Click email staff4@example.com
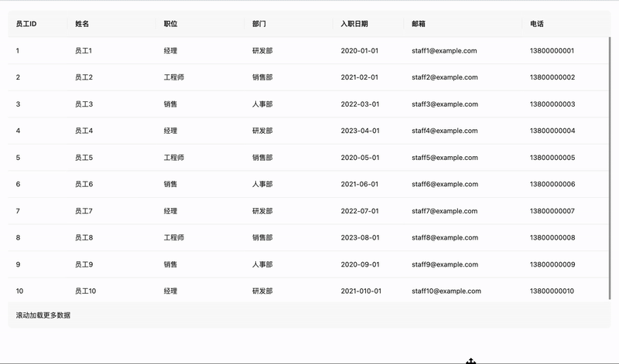The width and height of the screenshot is (619, 364). point(444,131)
